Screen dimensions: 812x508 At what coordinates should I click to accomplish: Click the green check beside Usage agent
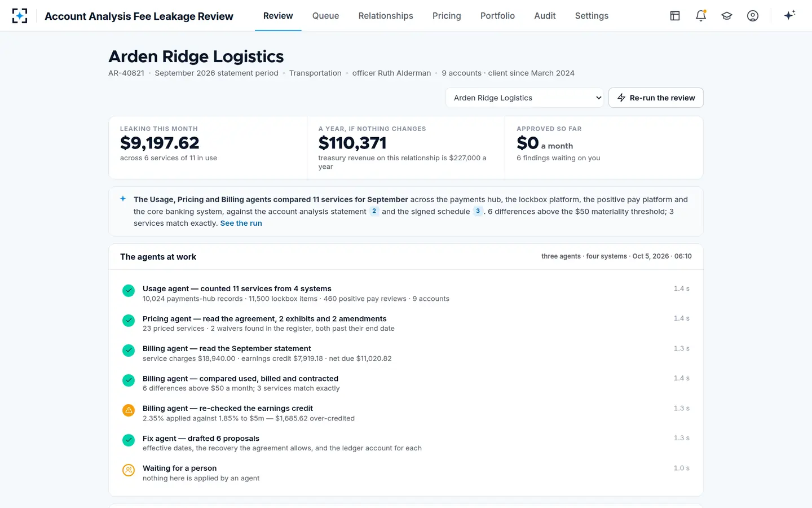[x=129, y=291]
